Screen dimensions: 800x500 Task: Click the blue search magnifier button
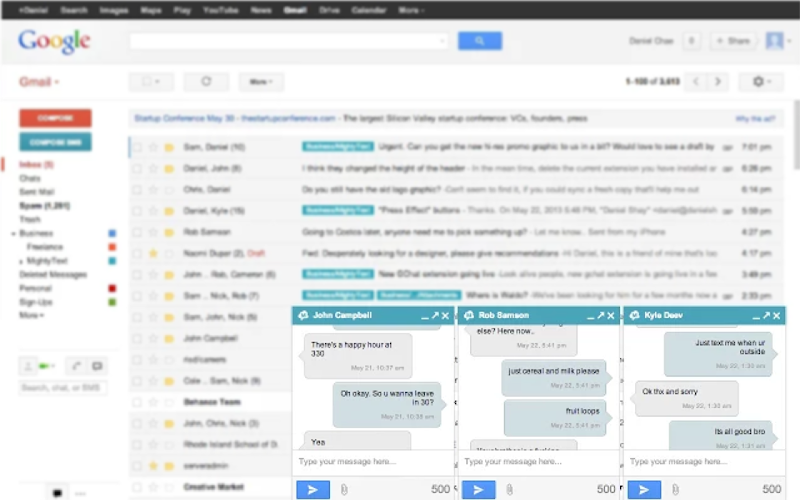(480, 41)
